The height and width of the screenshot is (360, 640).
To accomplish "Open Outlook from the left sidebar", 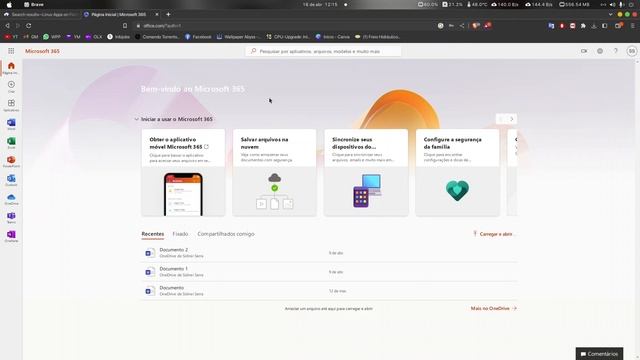I will 11,179.
